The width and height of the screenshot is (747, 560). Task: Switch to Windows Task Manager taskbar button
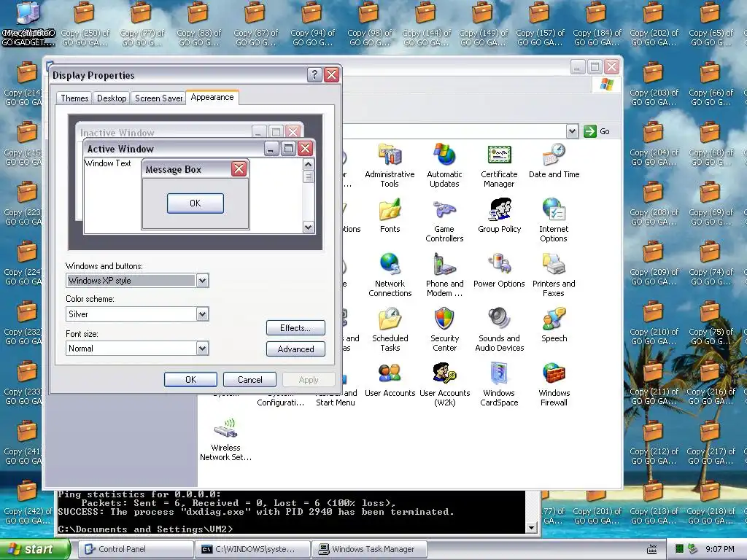(369, 549)
